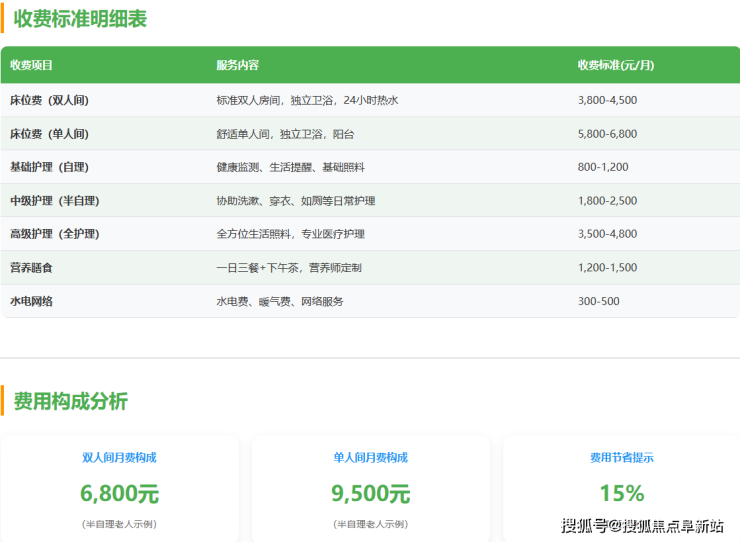The width and height of the screenshot is (740, 542).
Task: Click the 中级护理（半自理）row label
Action: click(x=55, y=201)
